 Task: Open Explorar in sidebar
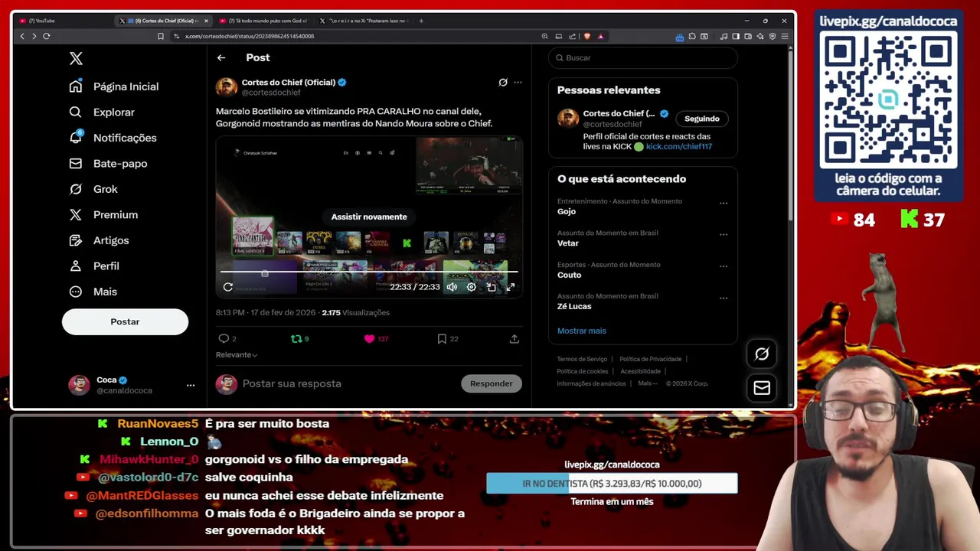[x=102, y=112]
